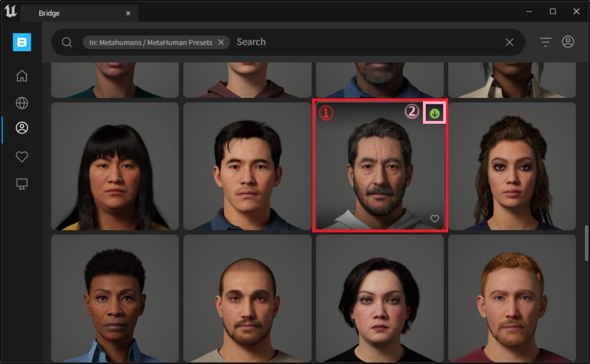Maximize the Bridge window
Screen dimensions: 590x364
click(x=553, y=12)
